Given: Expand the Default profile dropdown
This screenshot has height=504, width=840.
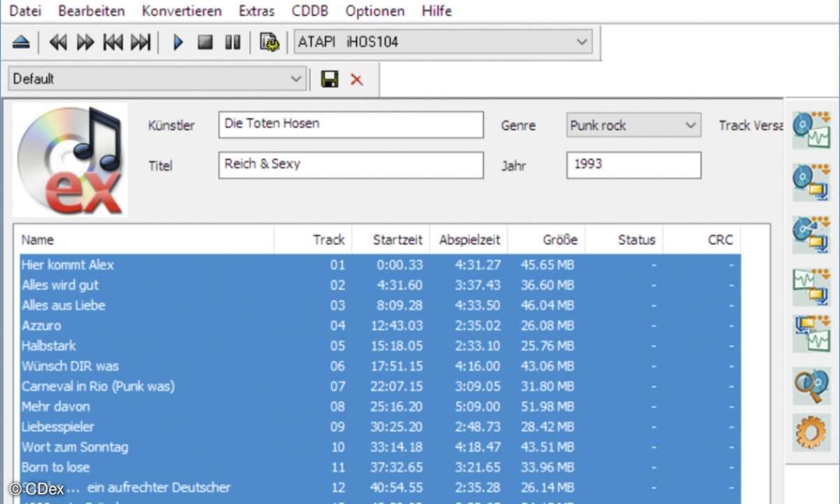Looking at the screenshot, I should (157, 79).
